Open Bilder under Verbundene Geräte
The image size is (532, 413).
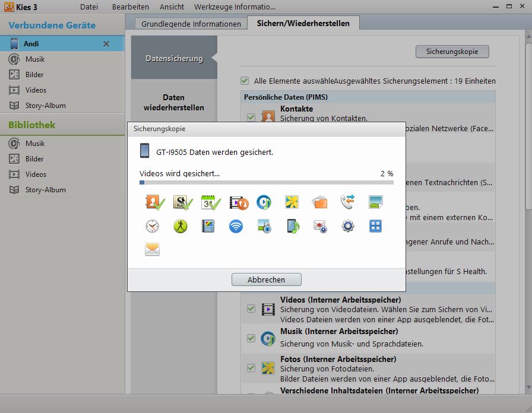click(x=62, y=75)
